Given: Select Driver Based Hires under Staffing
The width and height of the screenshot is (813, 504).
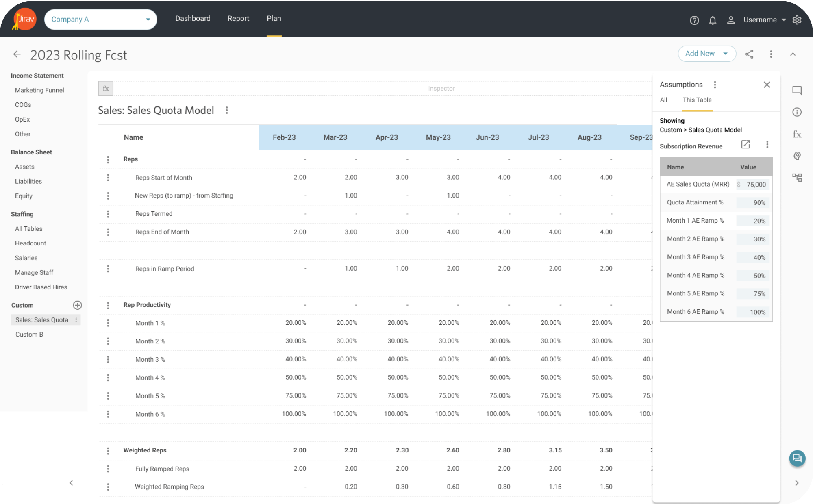Looking at the screenshot, I should 41,287.
